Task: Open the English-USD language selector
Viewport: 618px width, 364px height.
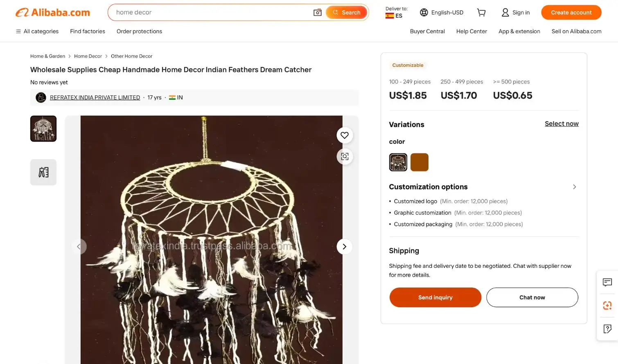Action: click(441, 12)
